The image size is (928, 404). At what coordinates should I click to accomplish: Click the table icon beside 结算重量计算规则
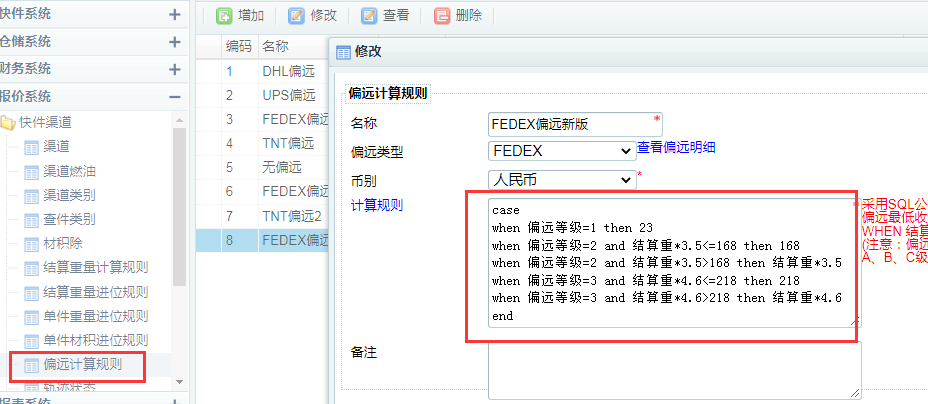31,269
